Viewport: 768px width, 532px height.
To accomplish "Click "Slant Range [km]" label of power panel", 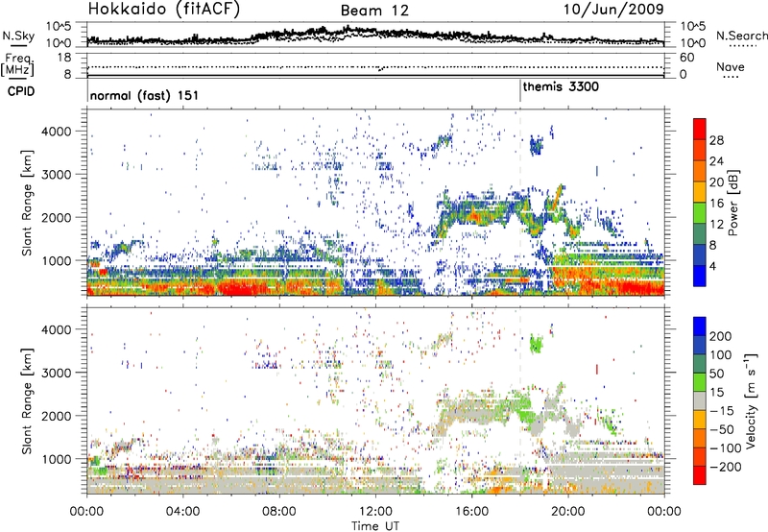I will pyautogui.click(x=27, y=203).
